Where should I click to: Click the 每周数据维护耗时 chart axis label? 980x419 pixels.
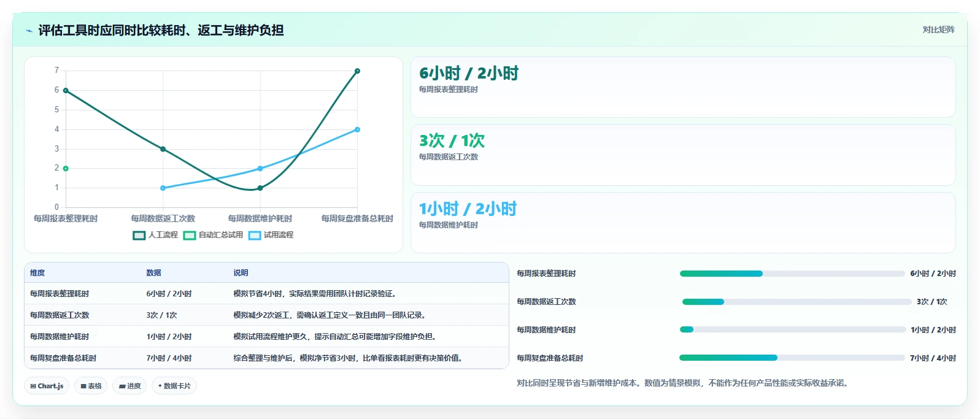tap(260, 218)
